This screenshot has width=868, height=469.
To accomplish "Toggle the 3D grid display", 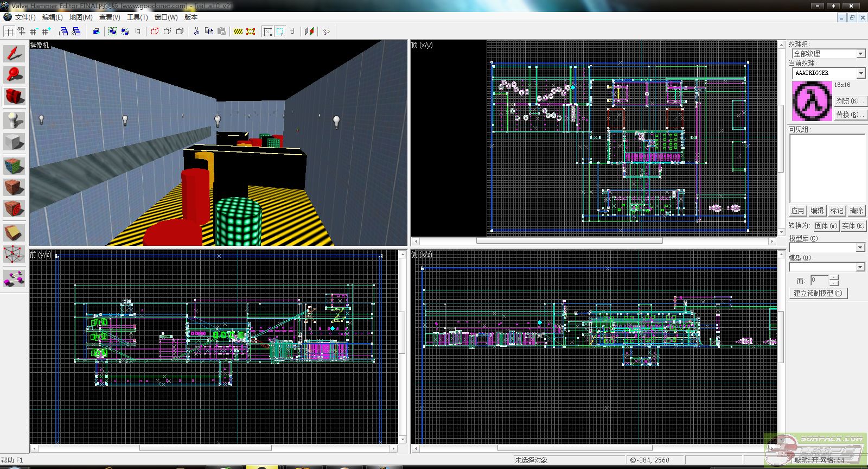I will point(22,31).
